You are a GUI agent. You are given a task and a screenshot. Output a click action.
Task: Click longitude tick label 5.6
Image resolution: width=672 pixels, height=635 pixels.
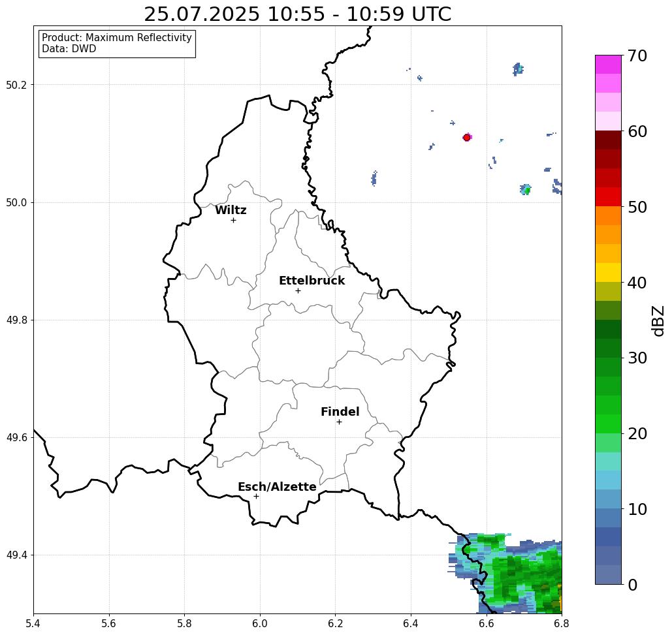109,623
